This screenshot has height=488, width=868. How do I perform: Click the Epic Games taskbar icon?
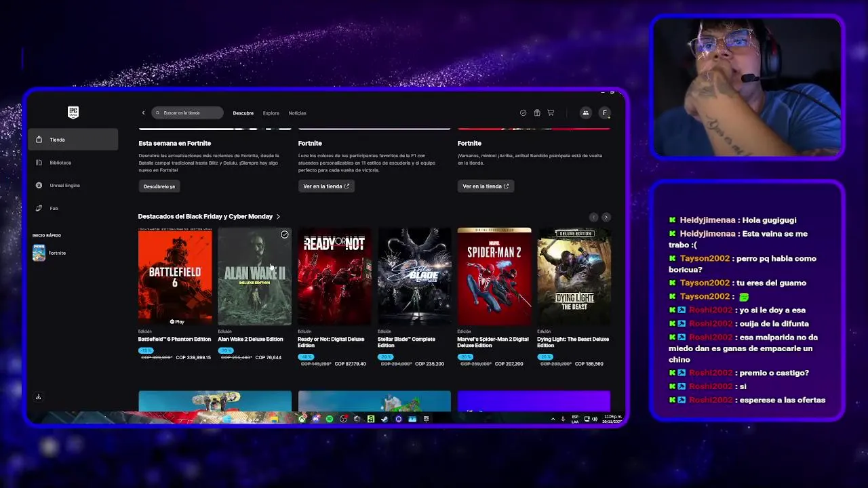click(426, 419)
